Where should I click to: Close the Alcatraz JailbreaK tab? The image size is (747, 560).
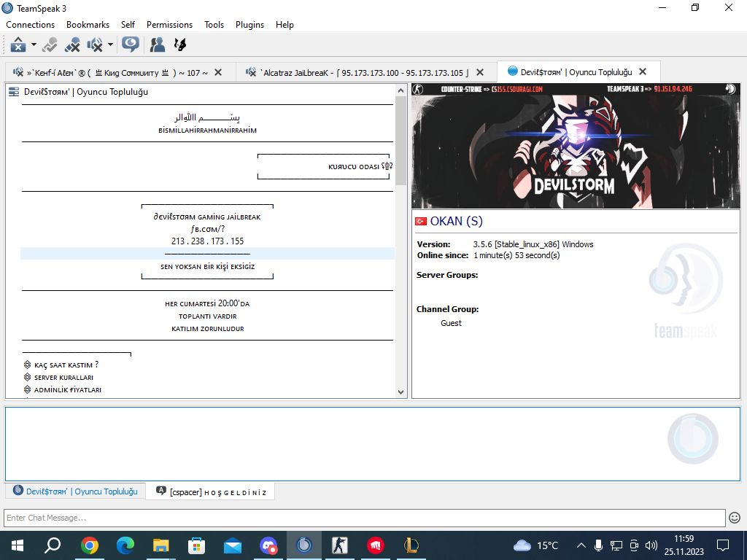tap(480, 72)
